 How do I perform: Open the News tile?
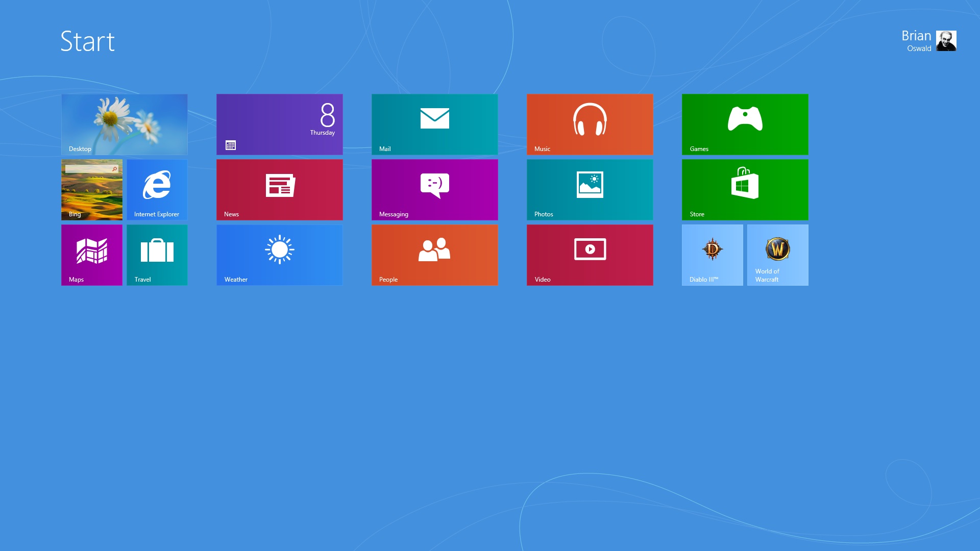click(x=279, y=189)
